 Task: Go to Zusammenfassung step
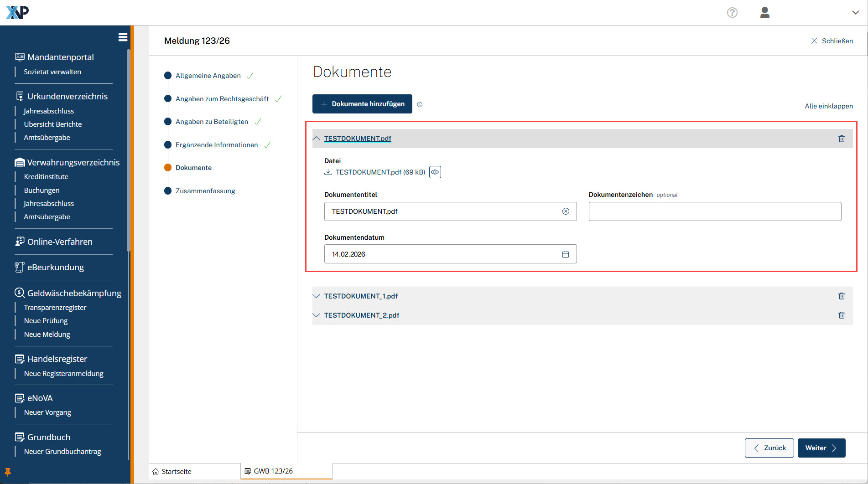tap(205, 191)
